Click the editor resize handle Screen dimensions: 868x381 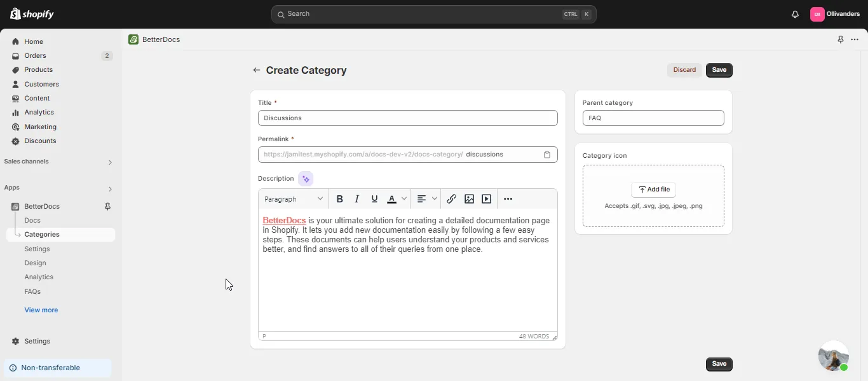click(x=554, y=337)
